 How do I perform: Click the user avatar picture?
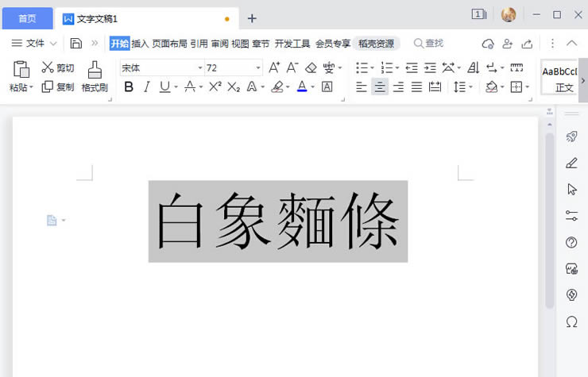509,14
